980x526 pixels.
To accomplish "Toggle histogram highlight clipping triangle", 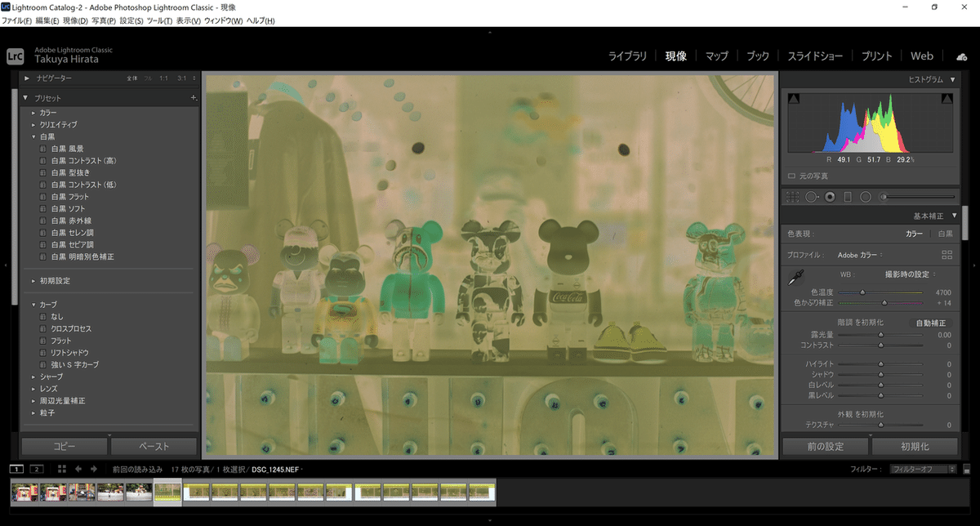I will click(947, 99).
